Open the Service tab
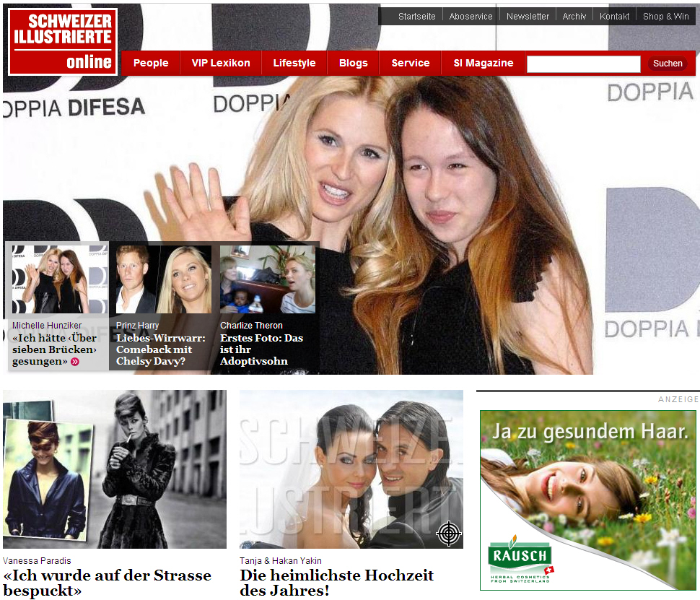700x600 pixels. click(x=411, y=63)
